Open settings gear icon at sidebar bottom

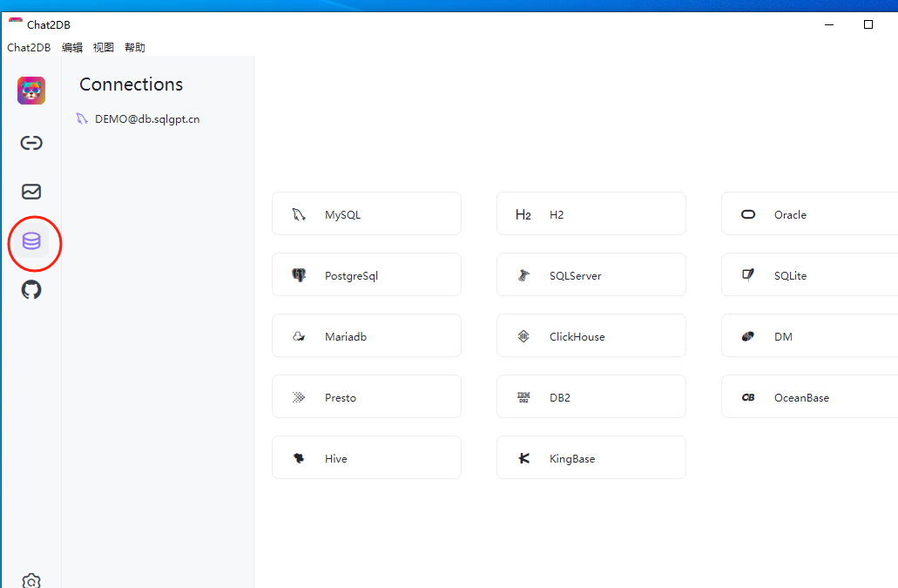click(31, 581)
